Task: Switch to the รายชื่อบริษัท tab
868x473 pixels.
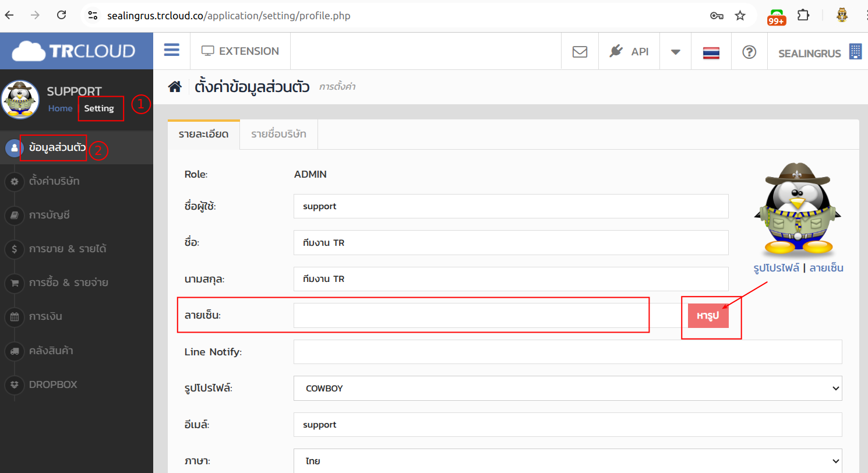Action: pyautogui.click(x=278, y=135)
